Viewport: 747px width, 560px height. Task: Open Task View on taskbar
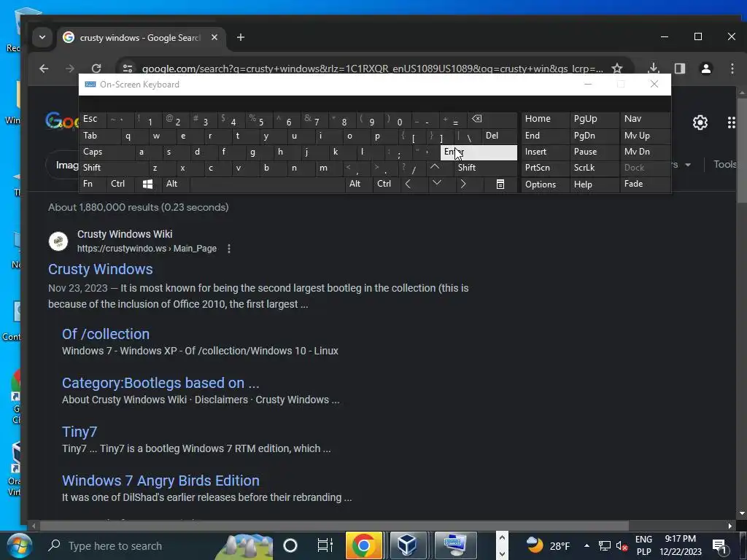[325, 545]
